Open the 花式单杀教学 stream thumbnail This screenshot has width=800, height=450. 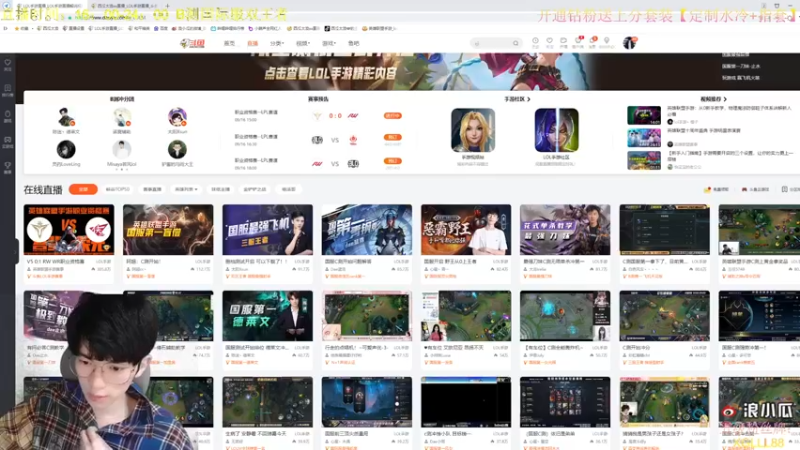tap(565, 230)
